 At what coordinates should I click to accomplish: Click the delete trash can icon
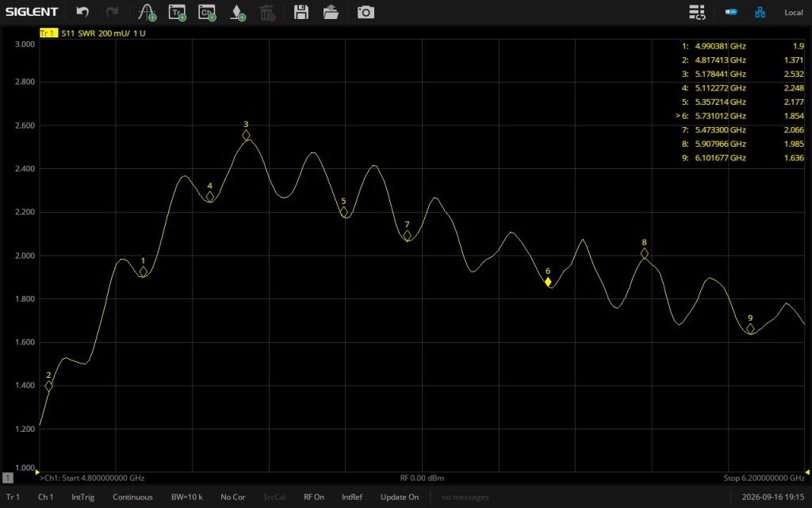pyautogui.click(x=267, y=12)
